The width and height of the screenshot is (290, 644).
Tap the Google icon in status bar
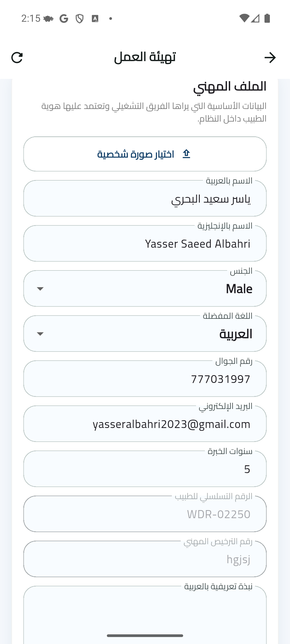[x=64, y=19]
